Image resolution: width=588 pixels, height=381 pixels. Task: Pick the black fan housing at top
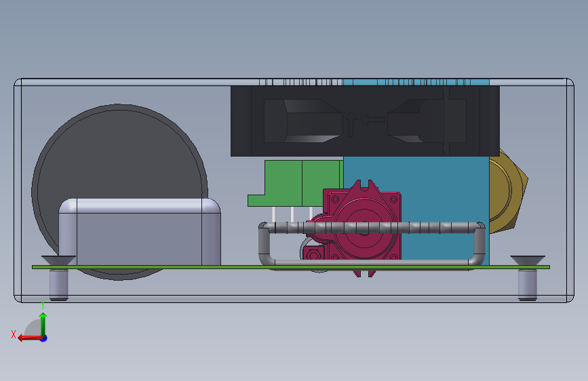pyautogui.click(x=365, y=121)
